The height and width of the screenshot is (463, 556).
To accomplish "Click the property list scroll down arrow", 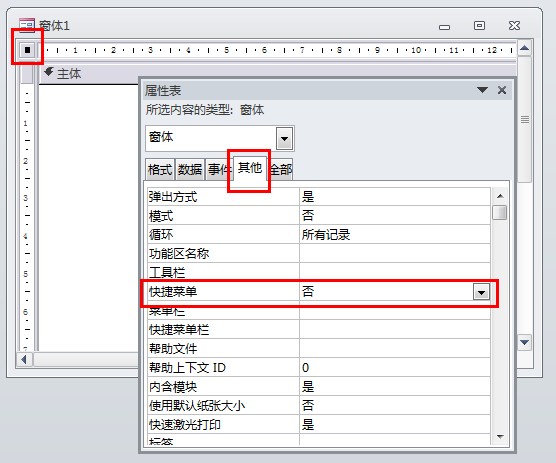I will pyautogui.click(x=500, y=436).
